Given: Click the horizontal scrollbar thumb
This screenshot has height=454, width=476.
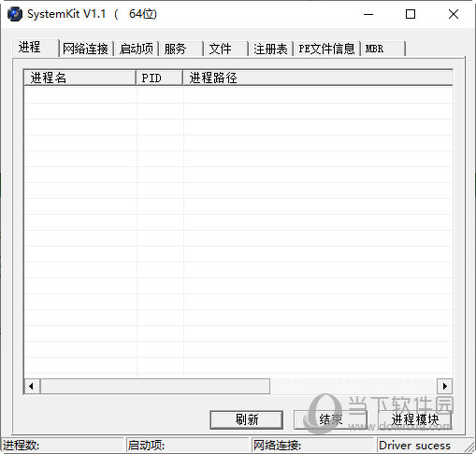Looking at the screenshot, I should (155, 387).
